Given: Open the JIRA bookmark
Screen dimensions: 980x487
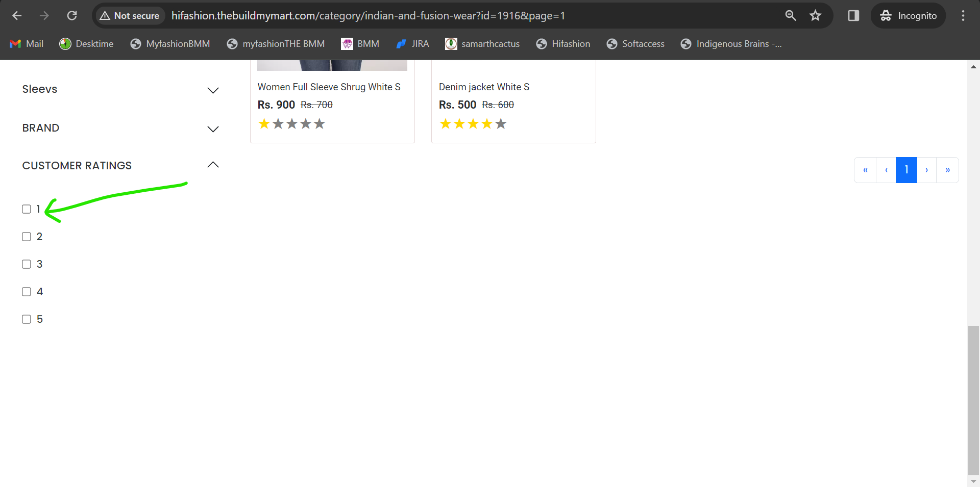Looking at the screenshot, I should [x=412, y=44].
